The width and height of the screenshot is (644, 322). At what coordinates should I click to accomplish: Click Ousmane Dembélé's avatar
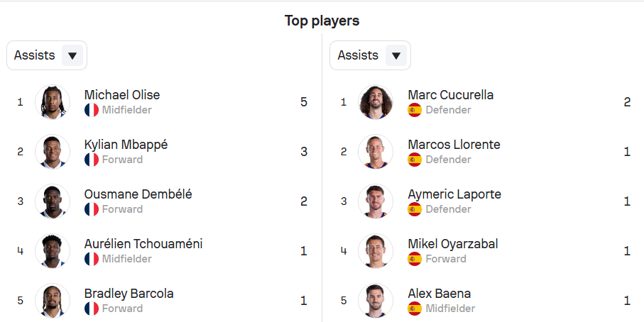coord(53,201)
